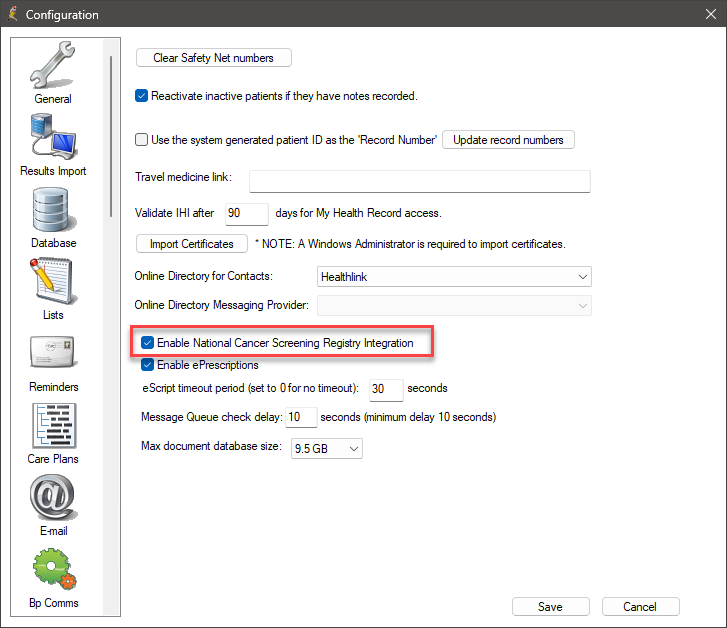
Task: Click Import Certificates button
Action: point(191,244)
